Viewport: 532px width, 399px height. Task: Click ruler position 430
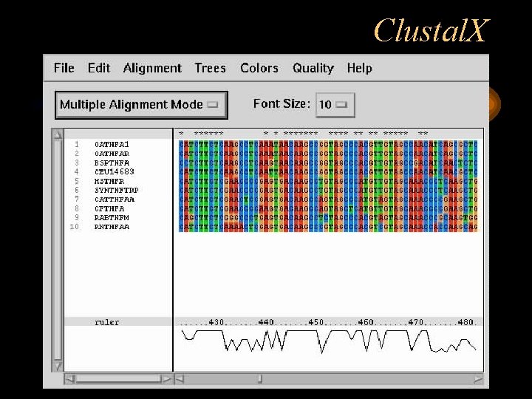(216, 321)
